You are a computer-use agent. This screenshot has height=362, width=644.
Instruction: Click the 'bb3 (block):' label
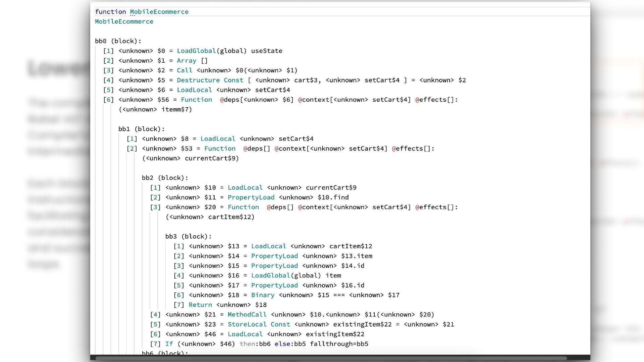189,236
